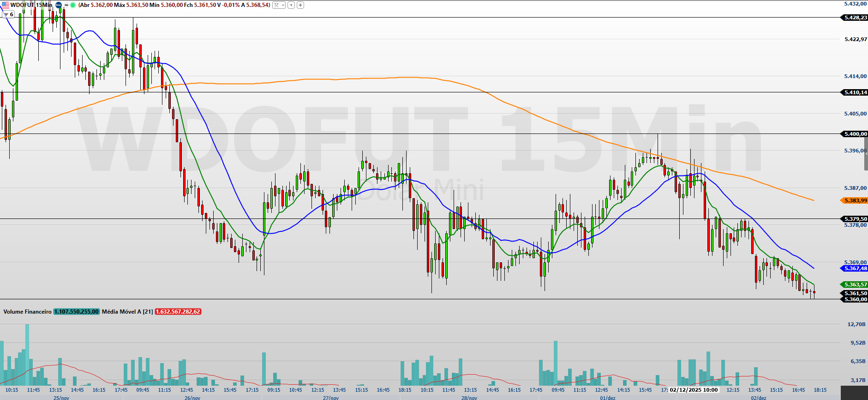Click the Volume Financeiro indicator label

click(x=27, y=312)
